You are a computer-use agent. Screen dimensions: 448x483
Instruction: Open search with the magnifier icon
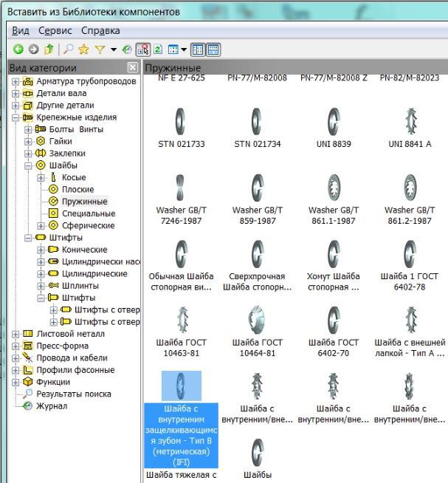pos(68,49)
